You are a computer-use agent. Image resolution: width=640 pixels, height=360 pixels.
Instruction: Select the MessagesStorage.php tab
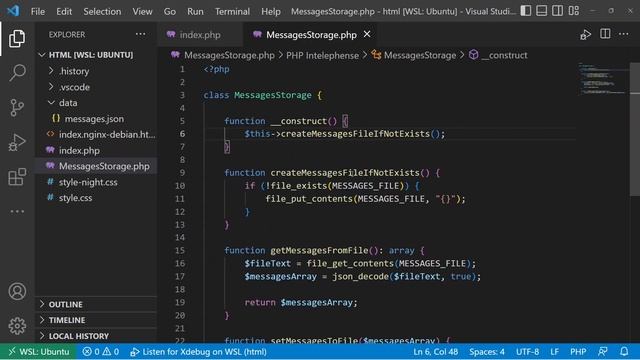click(311, 35)
